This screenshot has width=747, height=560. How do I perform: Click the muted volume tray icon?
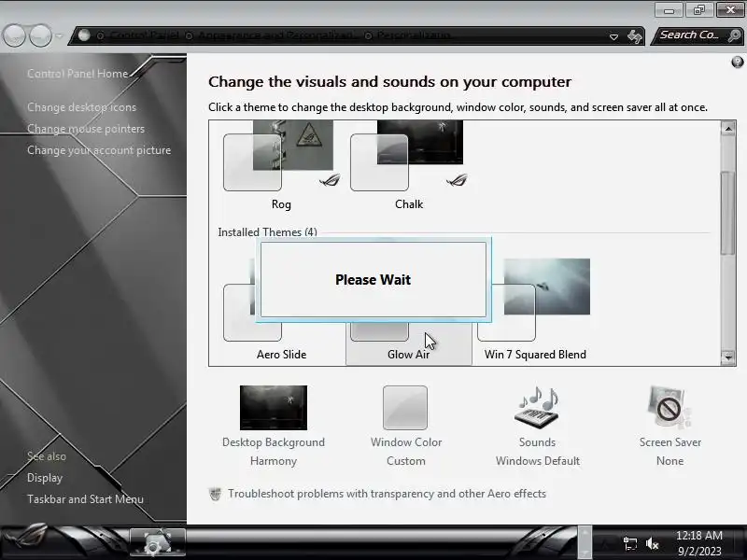click(652, 543)
